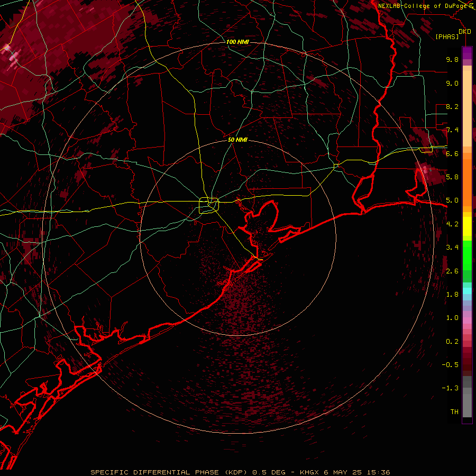Select the 0.2 value on the legend

tap(452, 341)
